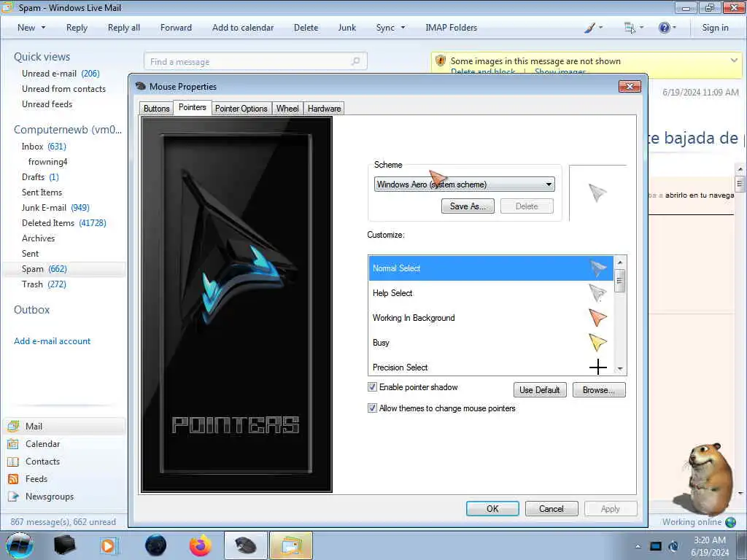
Task: Select Busy pointer row
Action: click(x=491, y=343)
